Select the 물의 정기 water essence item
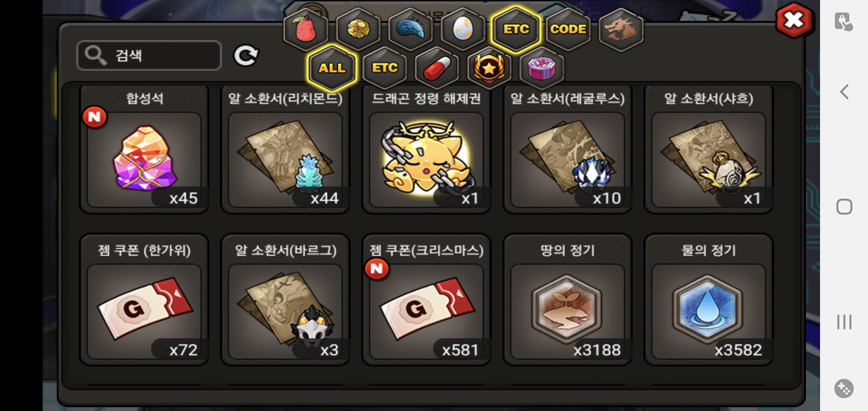The width and height of the screenshot is (868, 411). click(708, 300)
